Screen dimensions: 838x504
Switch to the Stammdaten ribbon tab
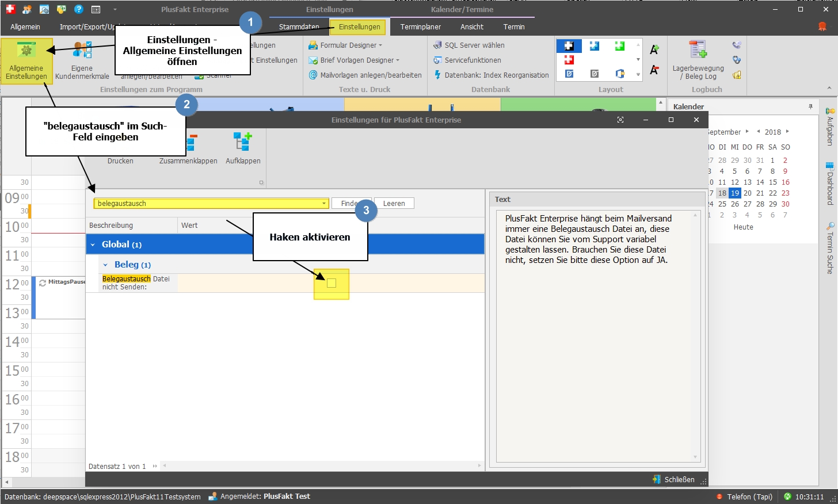[x=299, y=27]
